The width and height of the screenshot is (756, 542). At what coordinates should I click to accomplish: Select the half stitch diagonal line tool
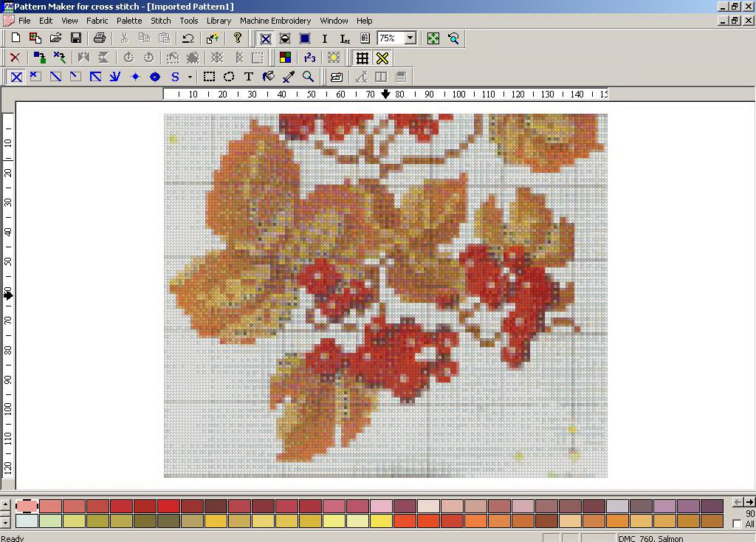click(55, 77)
